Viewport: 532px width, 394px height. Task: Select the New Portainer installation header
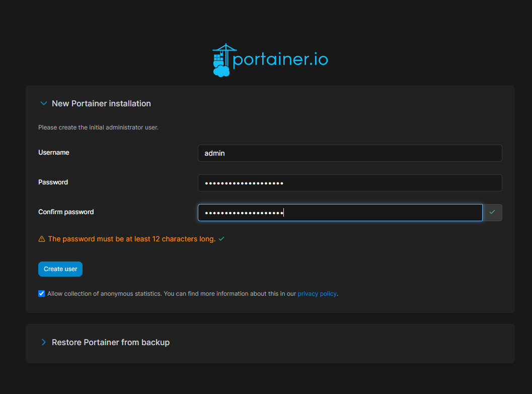[101, 103]
